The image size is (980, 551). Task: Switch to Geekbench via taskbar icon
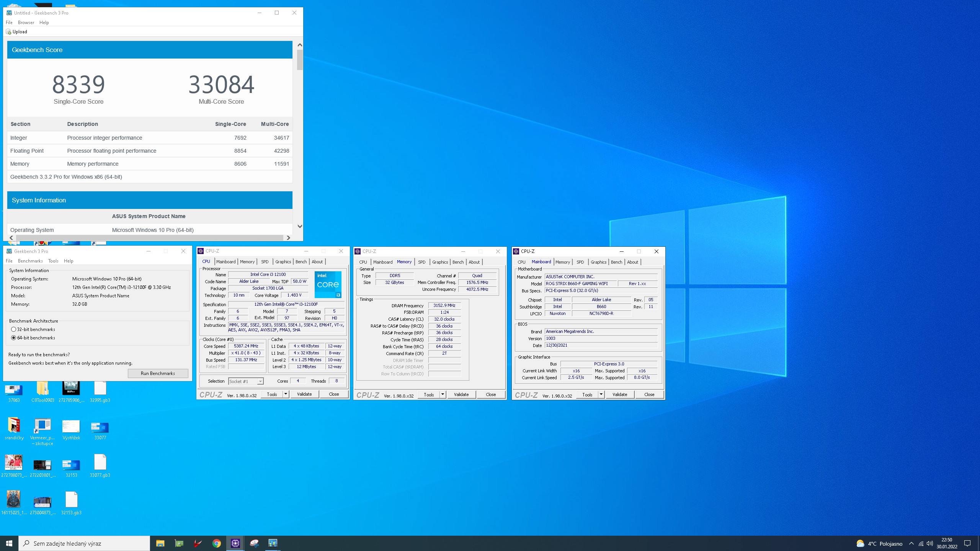[273, 543]
